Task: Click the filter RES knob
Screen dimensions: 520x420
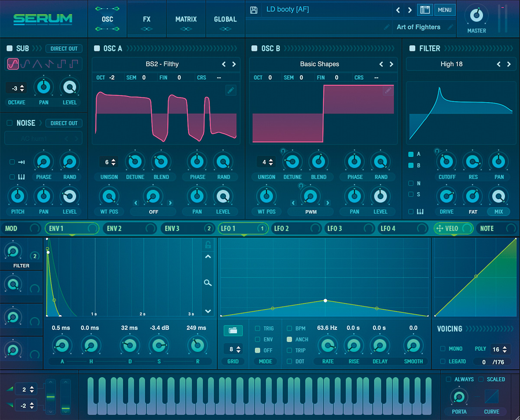Action: click(x=472, y=162)
